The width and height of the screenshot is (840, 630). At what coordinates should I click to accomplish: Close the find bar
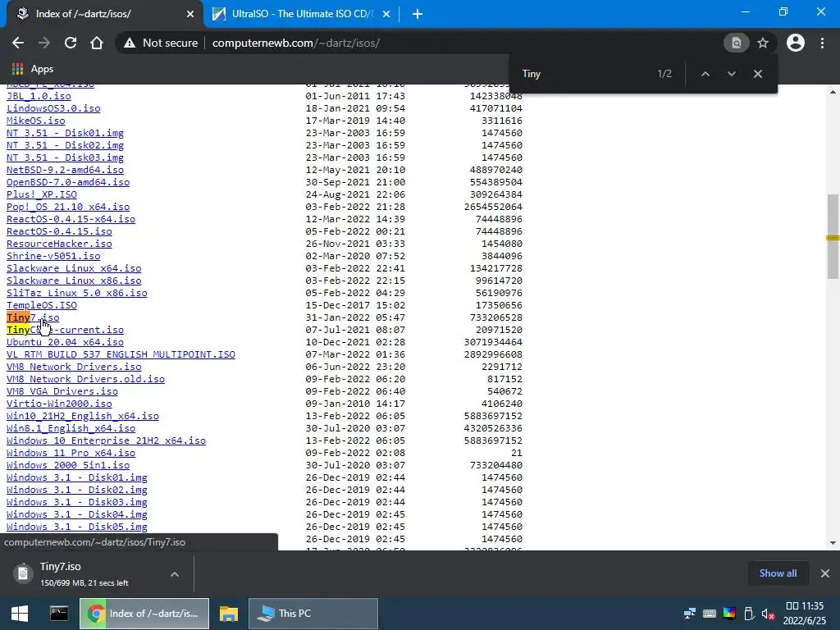757,74
